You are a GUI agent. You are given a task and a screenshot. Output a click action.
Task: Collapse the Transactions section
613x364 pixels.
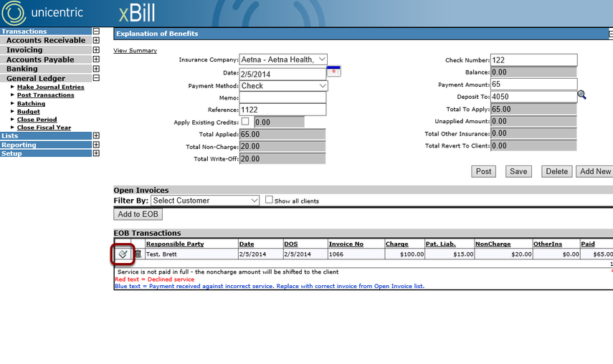(96, 32)
